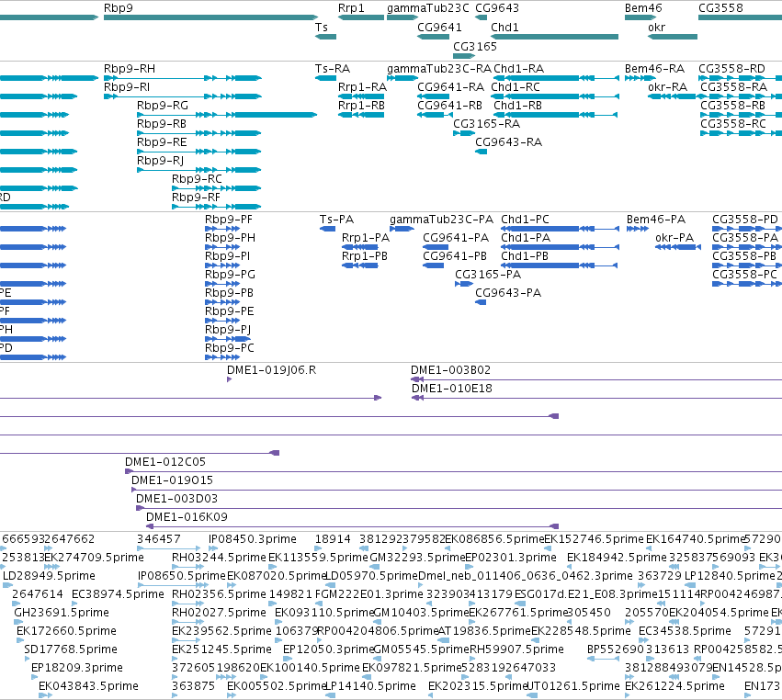This screenshot has height=700, width=782.
Task: Open the Rbp9-RB transcript label
Action: [x=162, y=124]
